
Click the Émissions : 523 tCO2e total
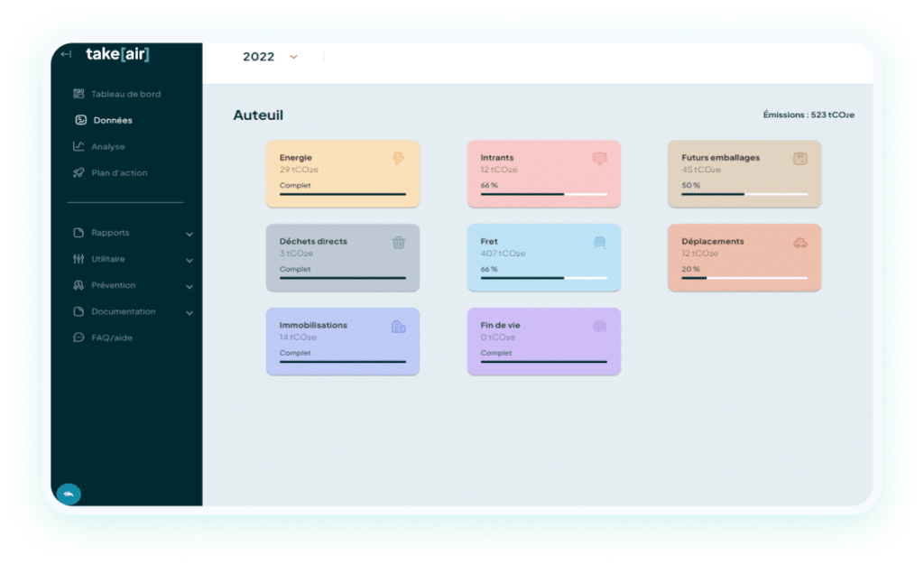808,115
